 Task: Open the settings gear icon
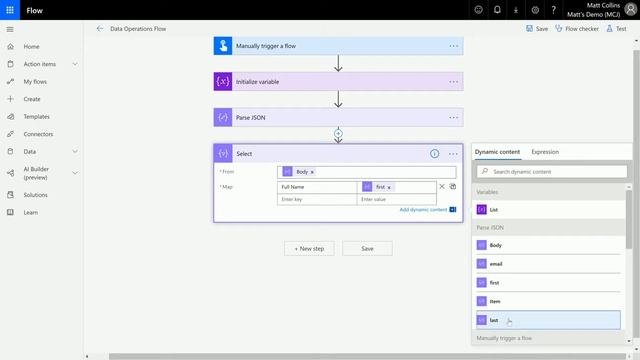[x=535, y=10]
